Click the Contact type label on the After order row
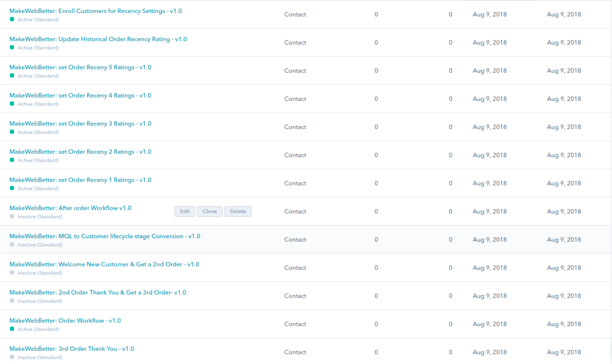The height and width of the screenshot is (364, 612). coord(295,211)
